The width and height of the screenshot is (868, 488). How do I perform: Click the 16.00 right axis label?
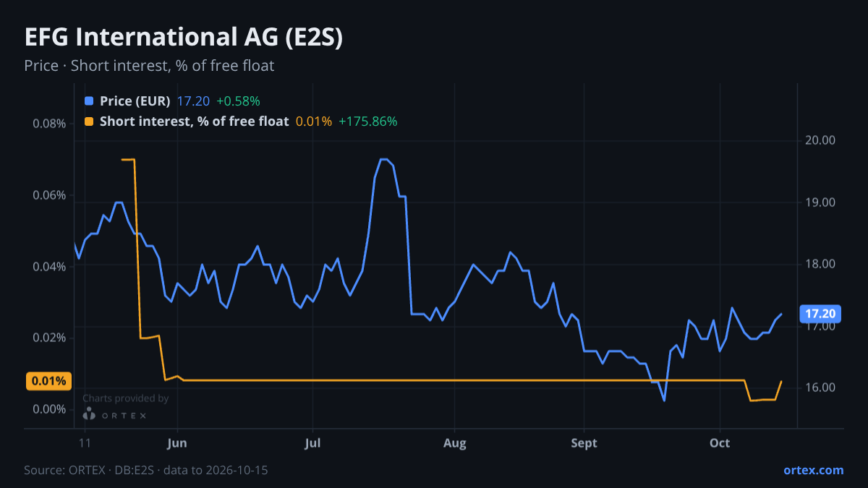click(820, 388)
